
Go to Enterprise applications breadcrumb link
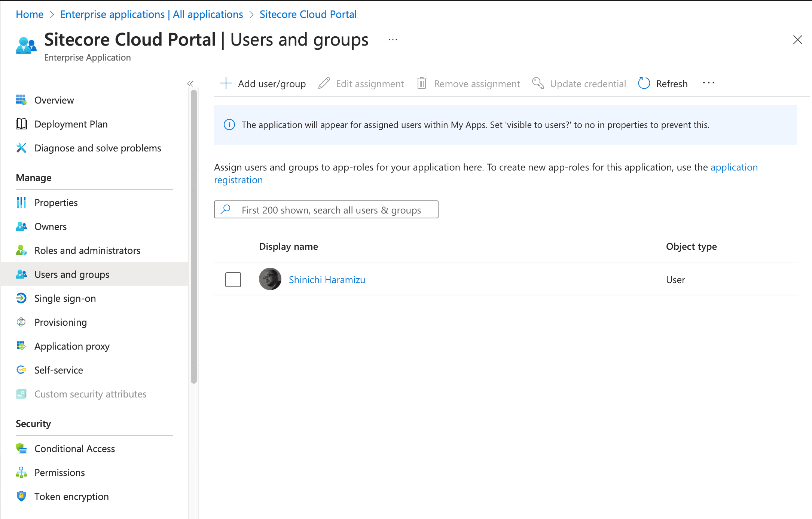click(151, 14)
